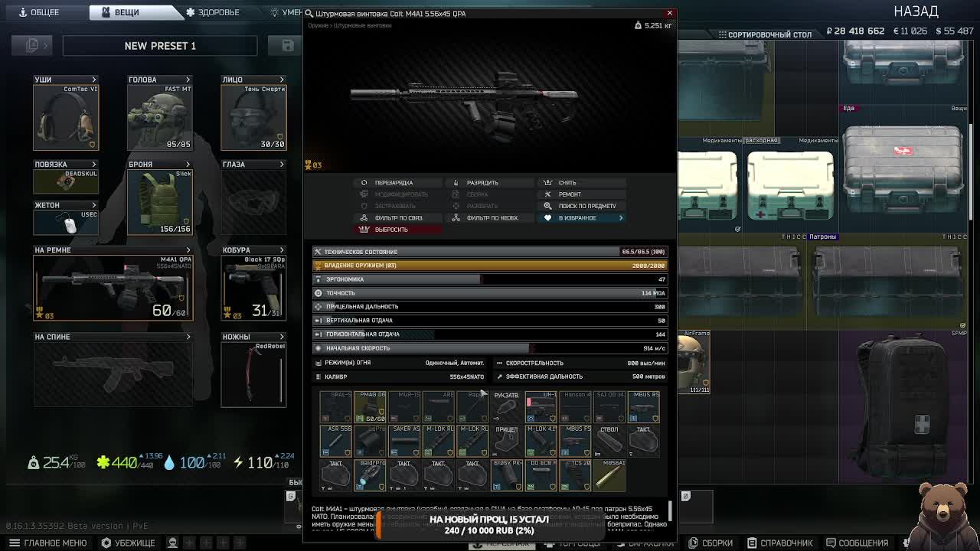This screenshot has width=980, height=551.
Task: Expand the ЛИЦО slot arrow
Action: [x=282, y=80]
